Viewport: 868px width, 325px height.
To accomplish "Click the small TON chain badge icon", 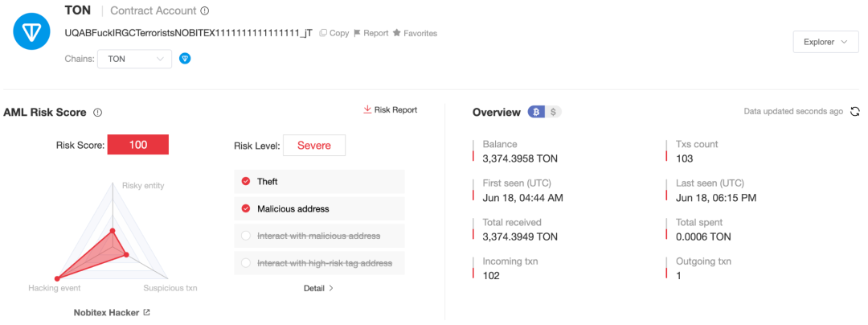I will [185, 59].
